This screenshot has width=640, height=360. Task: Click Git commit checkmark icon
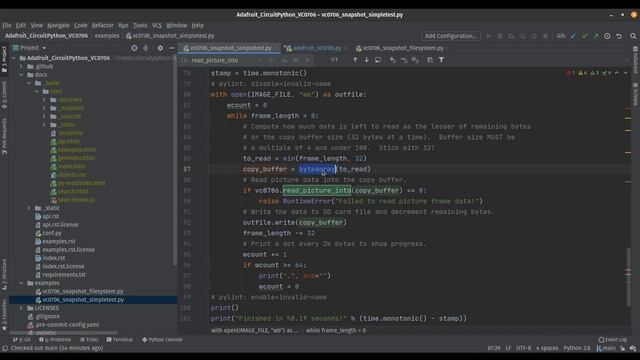[585, 36]
